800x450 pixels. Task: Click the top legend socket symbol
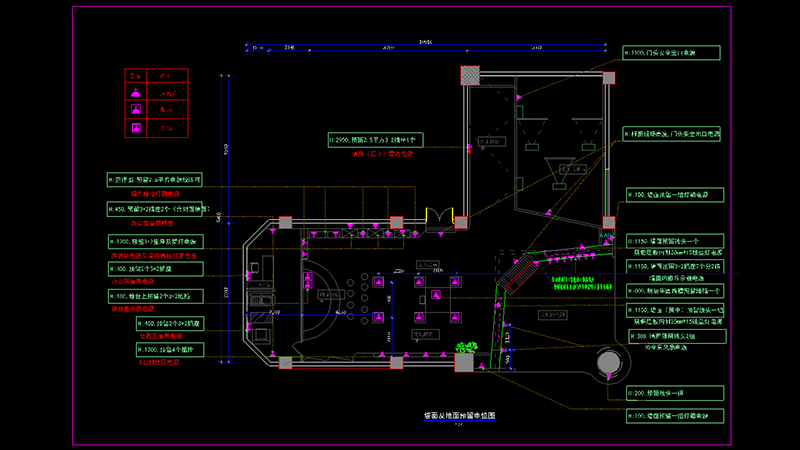coord(136,93)
